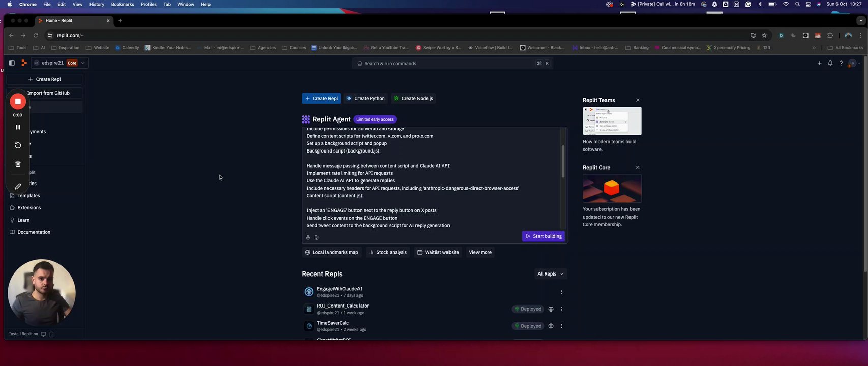This screenshot has height=366, width=868.
Task: Dismiss the Replit Teams card
Action: (x=638, y=100)
